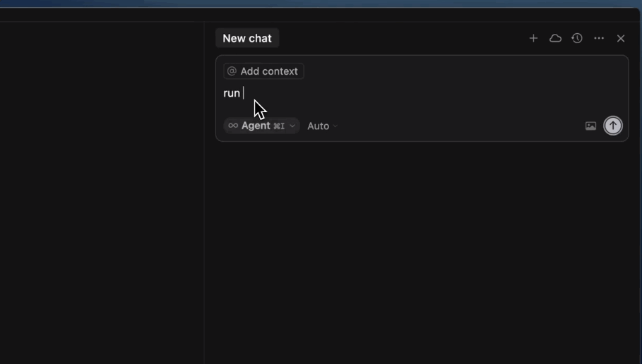Show chat history clock icon
The image size is (642, 364).
tap(577, 38)
